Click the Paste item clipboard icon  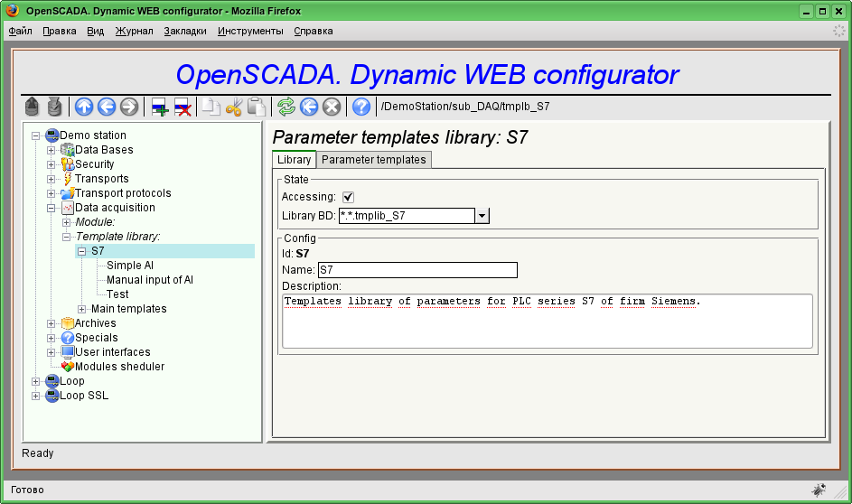(256, 107)
